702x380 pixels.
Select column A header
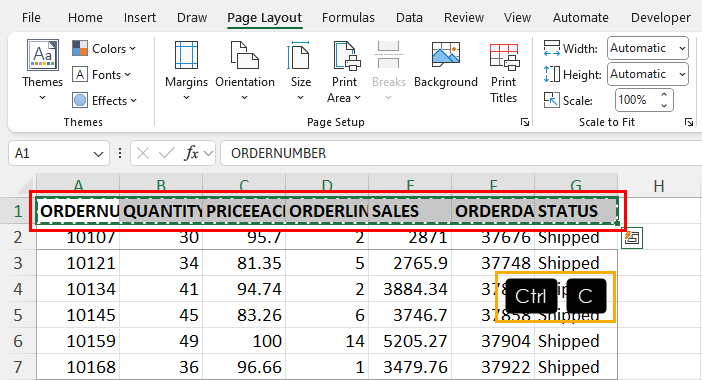tap(78, 186)
